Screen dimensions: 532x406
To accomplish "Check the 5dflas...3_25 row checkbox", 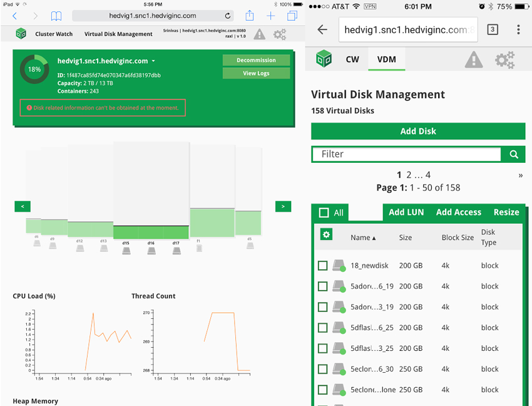I will coord(323,348).
